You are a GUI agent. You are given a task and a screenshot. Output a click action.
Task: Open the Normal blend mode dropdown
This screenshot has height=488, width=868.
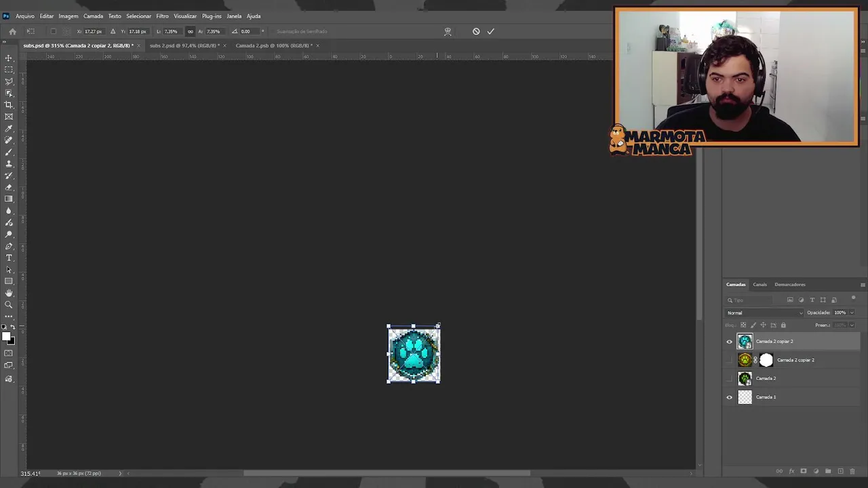click(764, 312)
